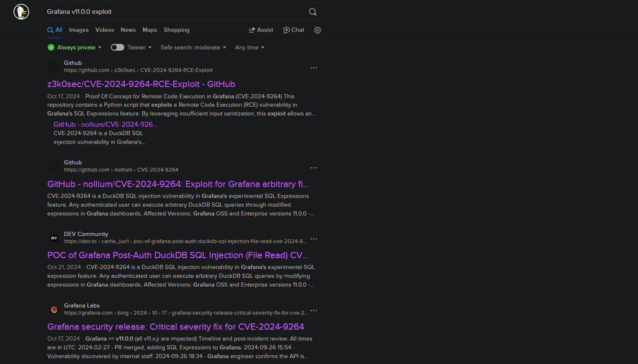Image resolution: width=638 pixels, height=364 pixels.
Task: Open more options for DEV Community result
Action: point(314,239)
